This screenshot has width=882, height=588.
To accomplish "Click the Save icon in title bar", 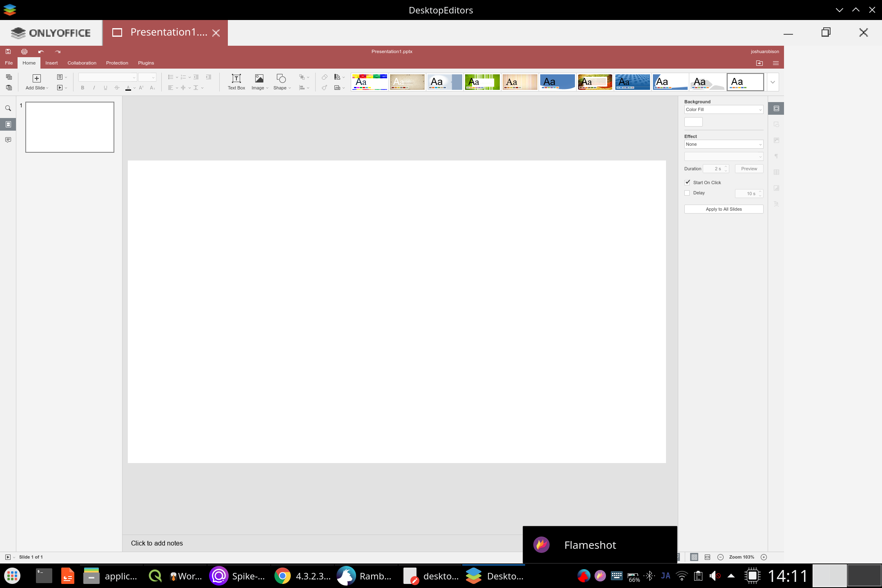I will click(8, 51).
